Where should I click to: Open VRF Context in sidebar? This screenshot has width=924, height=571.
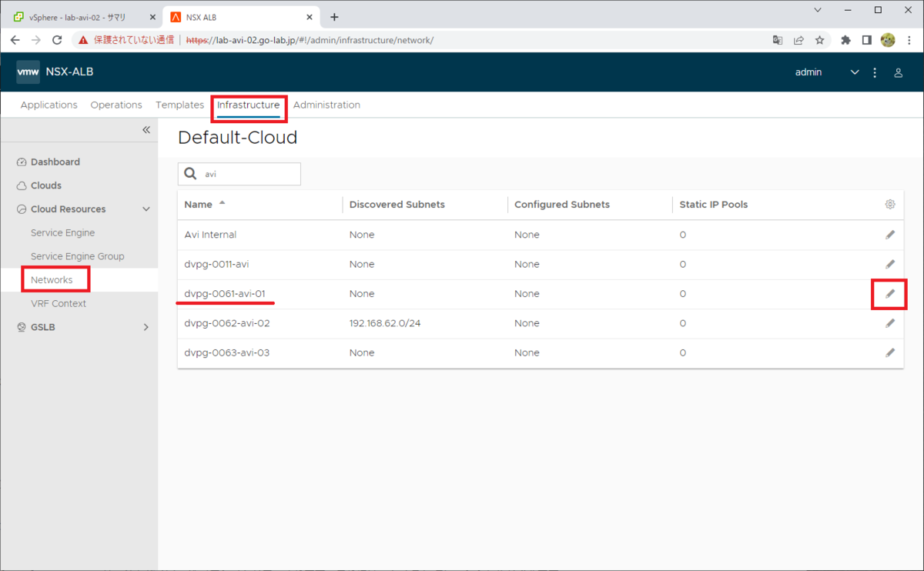click(x=59, y=303)
